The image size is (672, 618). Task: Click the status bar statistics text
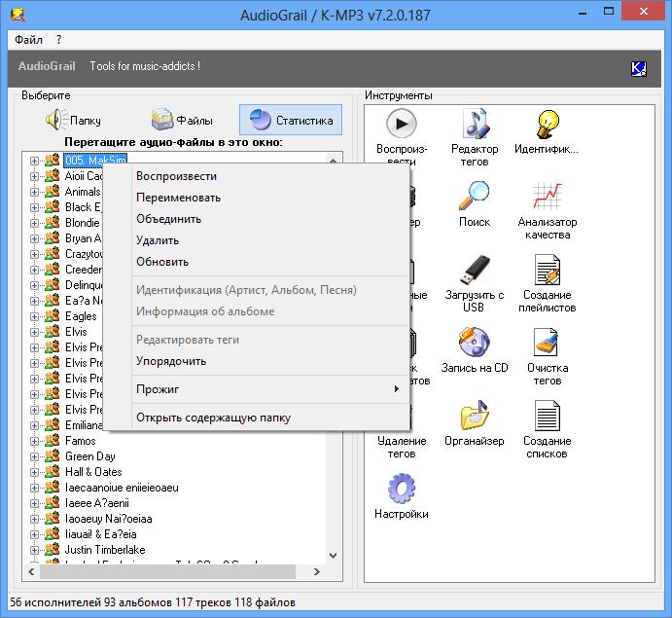pos(153,602)
